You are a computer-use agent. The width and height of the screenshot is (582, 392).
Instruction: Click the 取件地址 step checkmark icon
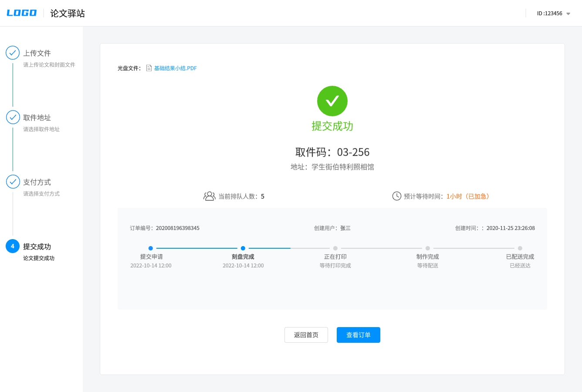click(13, 117)
